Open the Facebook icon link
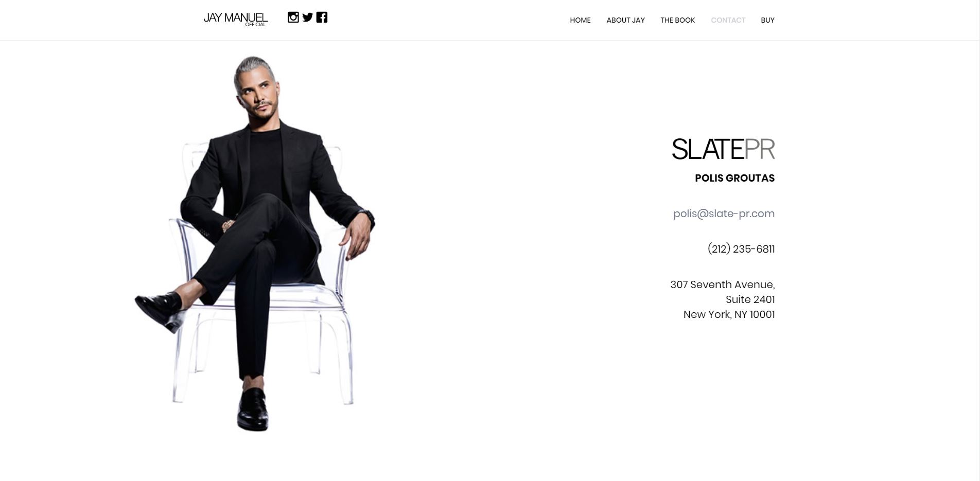Screen dimensions: 980x481 (322, 17)
